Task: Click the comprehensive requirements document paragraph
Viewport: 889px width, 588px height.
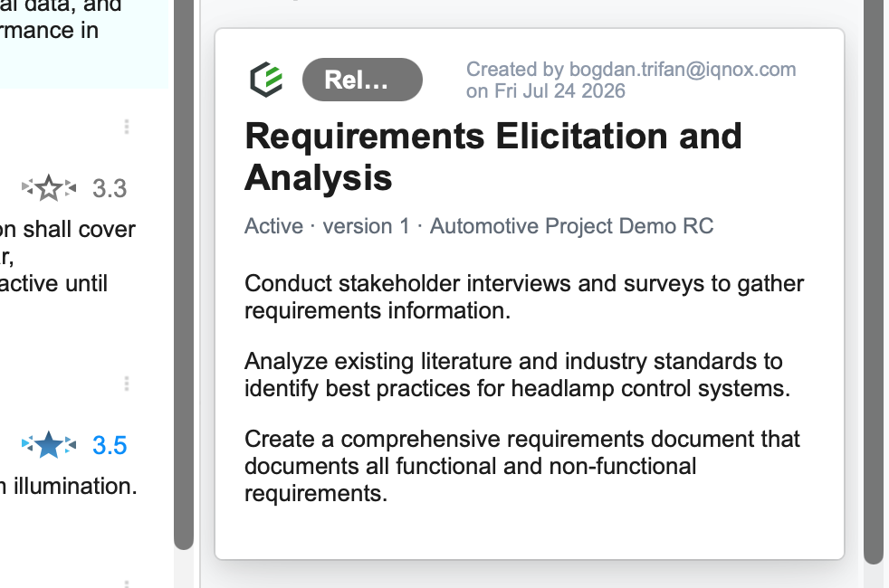Action: pos(522,466)
